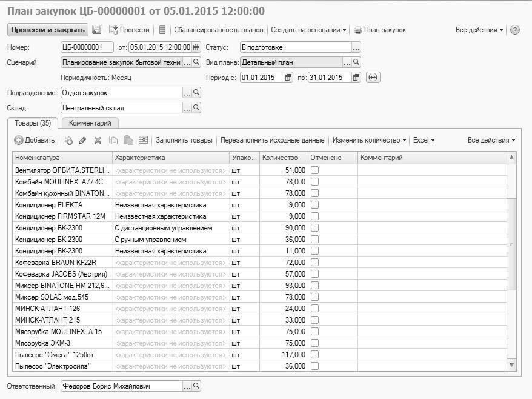Toggle Отменено for Миксер SOLAC мод.545
This screenshot has height=399, width=532.
click(x=315, y=297)
